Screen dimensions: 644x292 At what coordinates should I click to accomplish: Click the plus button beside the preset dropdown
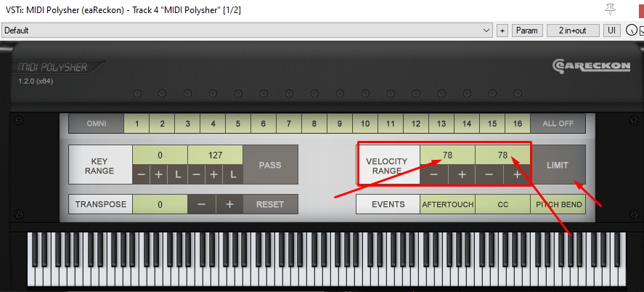(x=502, y=31)
